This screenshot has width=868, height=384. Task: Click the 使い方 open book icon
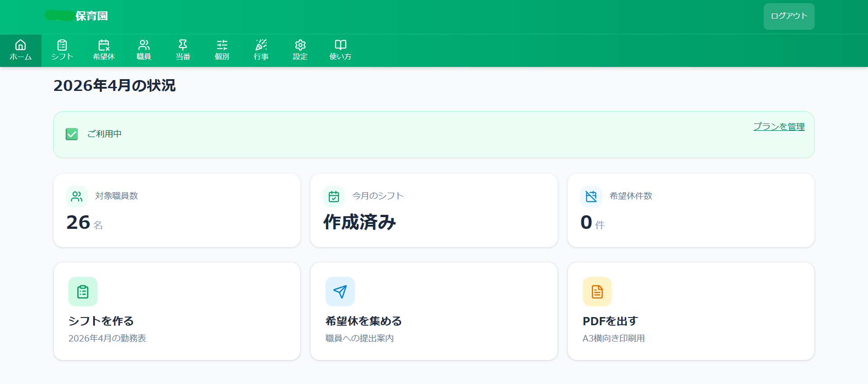[340, 45]
